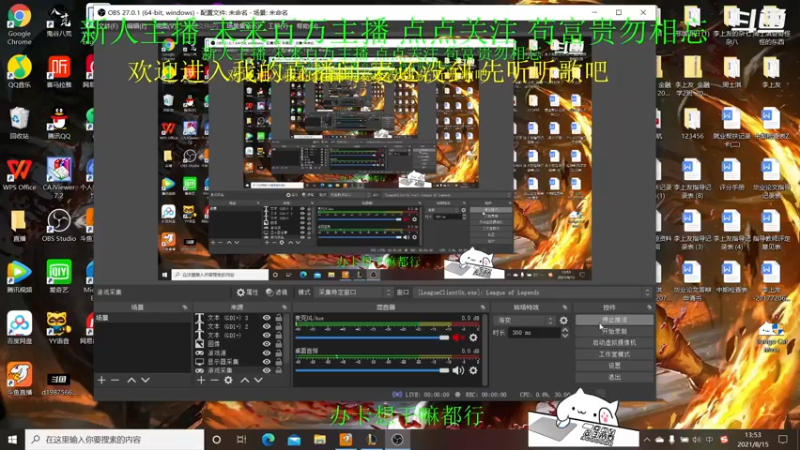Open source properties gear in 来源 toolbar

[x=228, y=380]
